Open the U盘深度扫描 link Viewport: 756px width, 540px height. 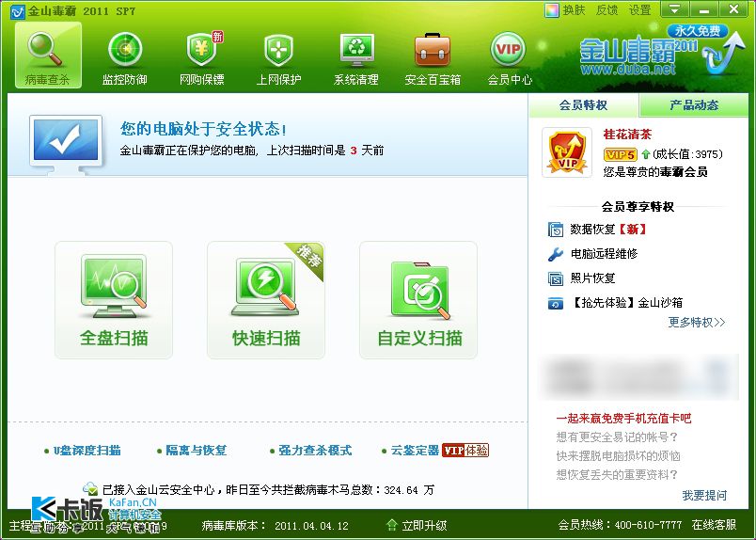tap(87, 451)
